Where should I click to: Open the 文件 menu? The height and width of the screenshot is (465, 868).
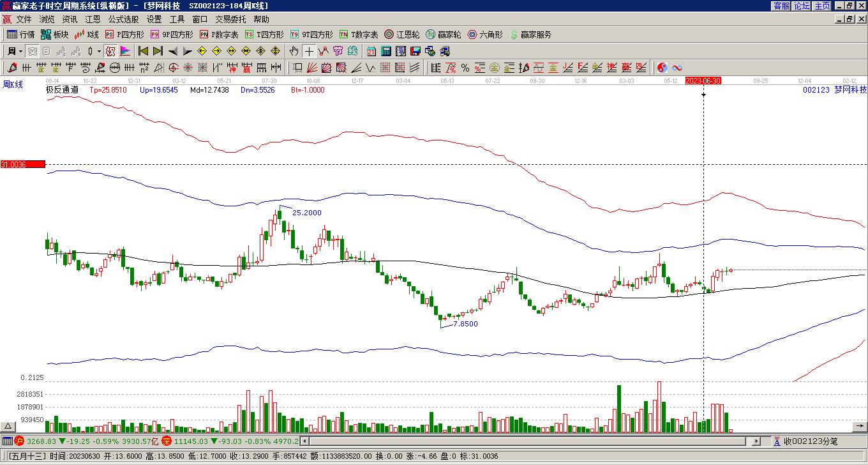pos(24,20)
